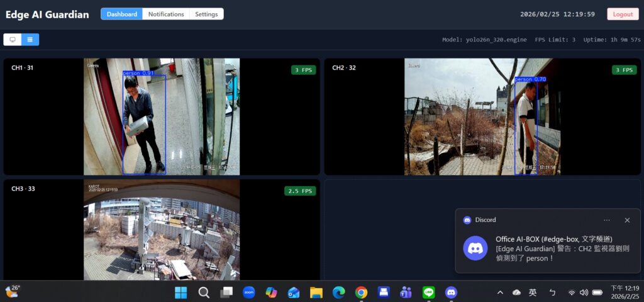Open Google Chrome in the taskbar
This screenshot has height=302, width=644.
point(361,292)
